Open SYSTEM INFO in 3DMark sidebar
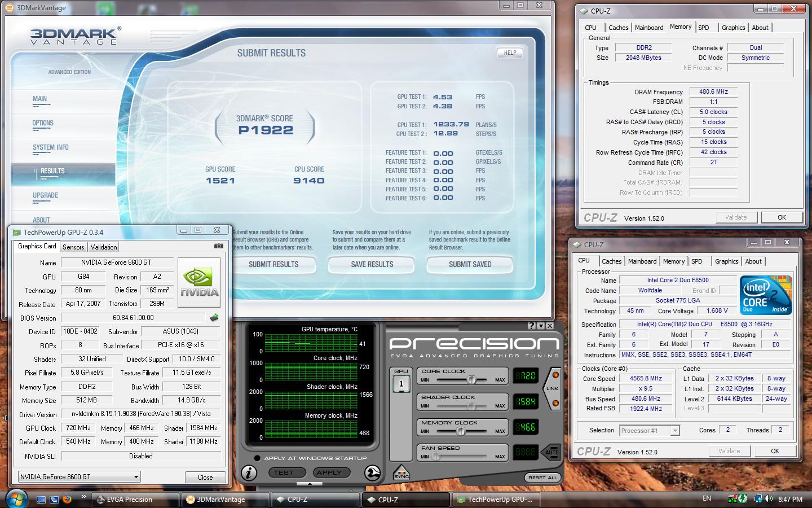This screenshot has width=812, height=508. pos(51,147)
